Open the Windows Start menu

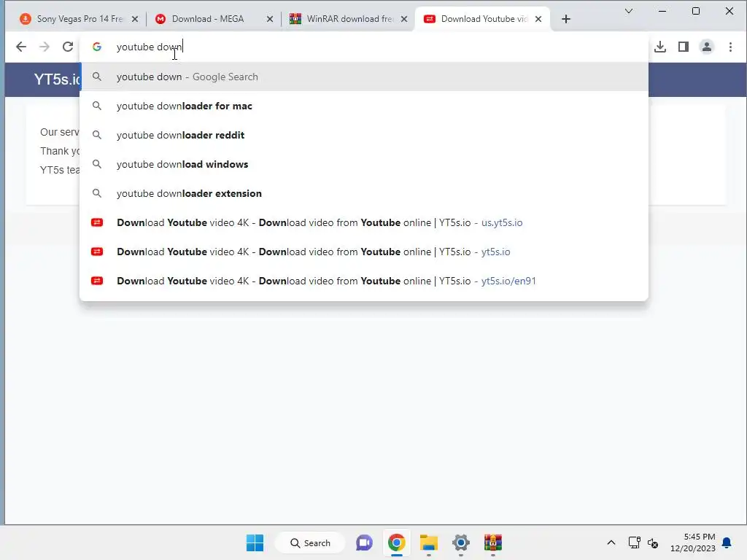(255, 542)
